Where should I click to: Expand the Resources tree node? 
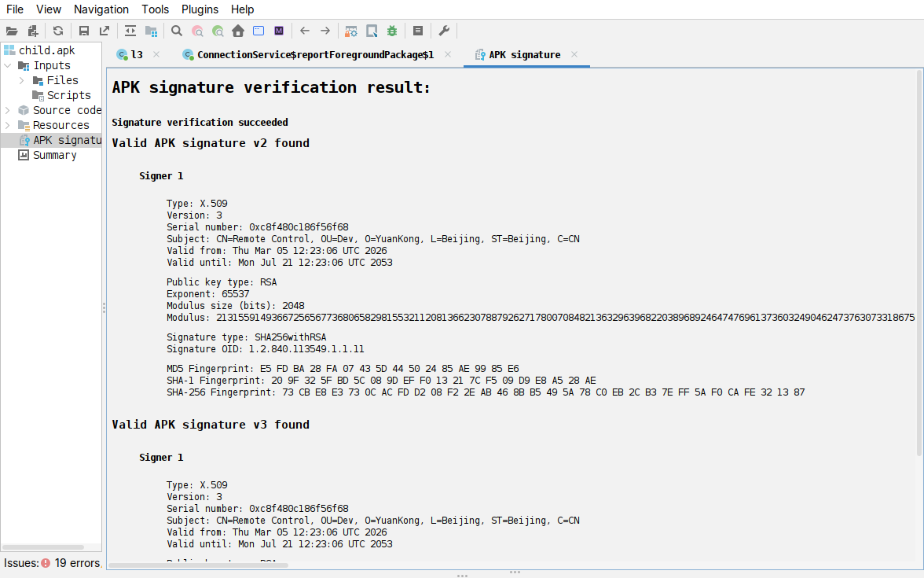8,125
